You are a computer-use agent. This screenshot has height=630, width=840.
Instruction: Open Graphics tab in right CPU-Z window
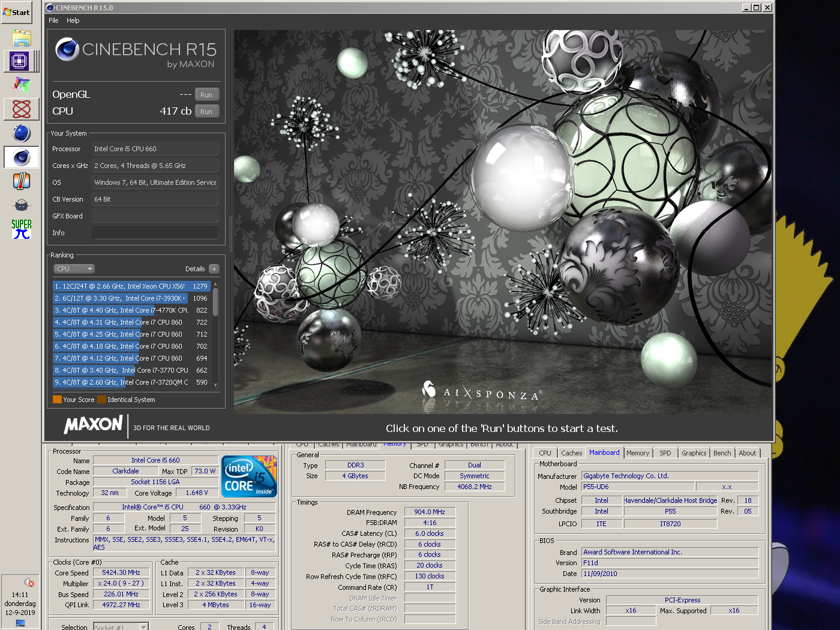[694, 453]
